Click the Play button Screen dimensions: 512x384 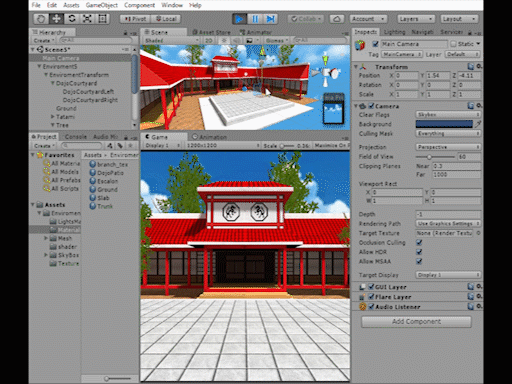tap(239, 19)
